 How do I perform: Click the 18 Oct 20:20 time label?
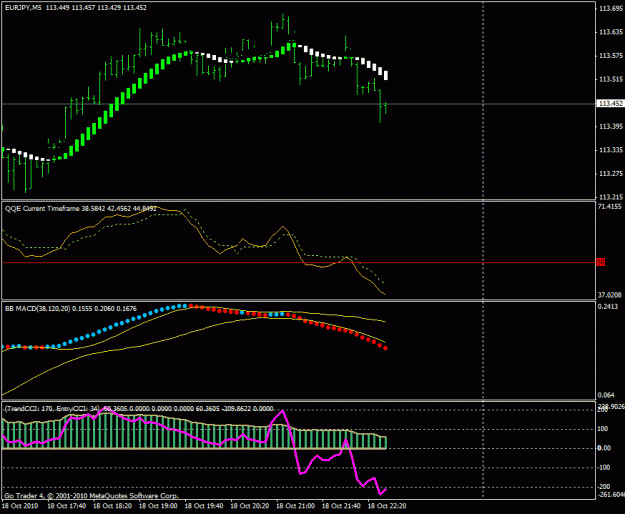point(250,506)
